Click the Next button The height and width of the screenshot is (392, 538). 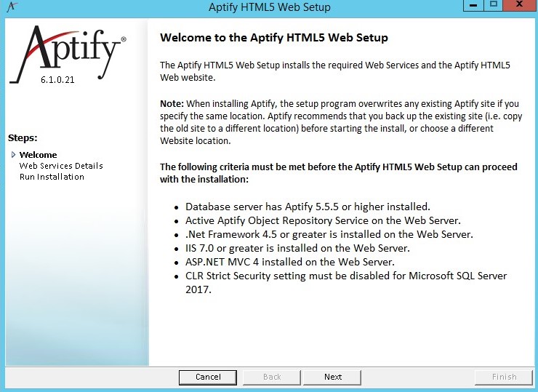(332, 377)
